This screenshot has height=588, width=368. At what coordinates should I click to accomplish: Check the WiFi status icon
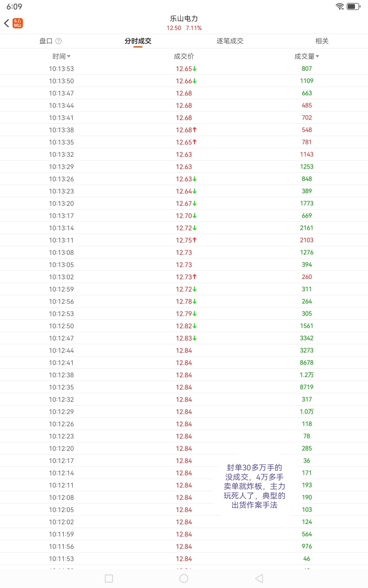click(340, 6)
